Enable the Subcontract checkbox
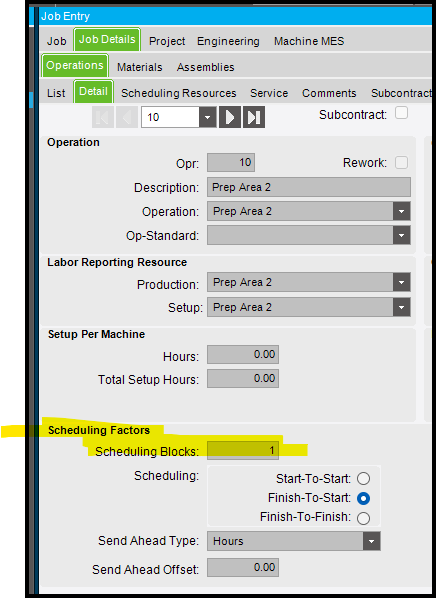436x598 pixels. (x=401, y=113)
